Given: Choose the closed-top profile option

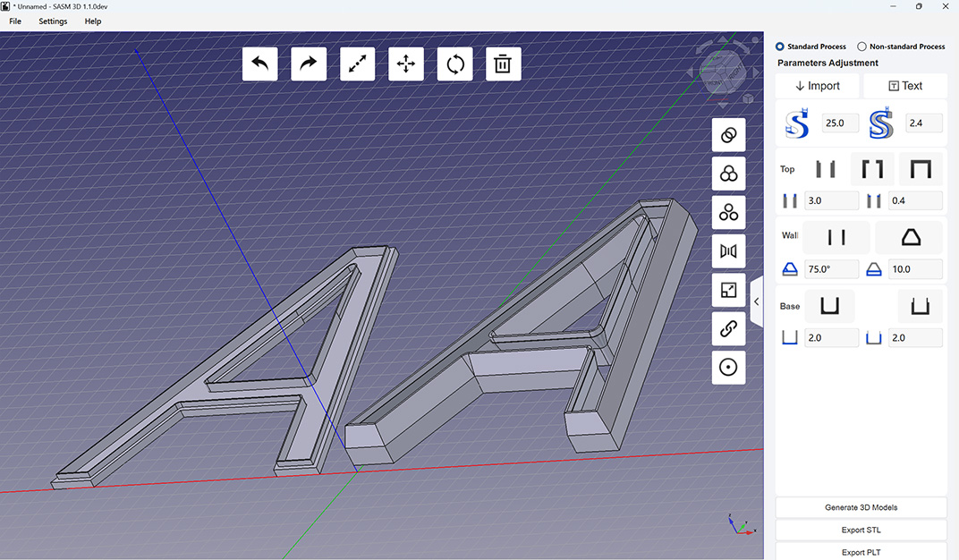Looking at the screenshot, I should pyautogui.click(x=921, y=169).
